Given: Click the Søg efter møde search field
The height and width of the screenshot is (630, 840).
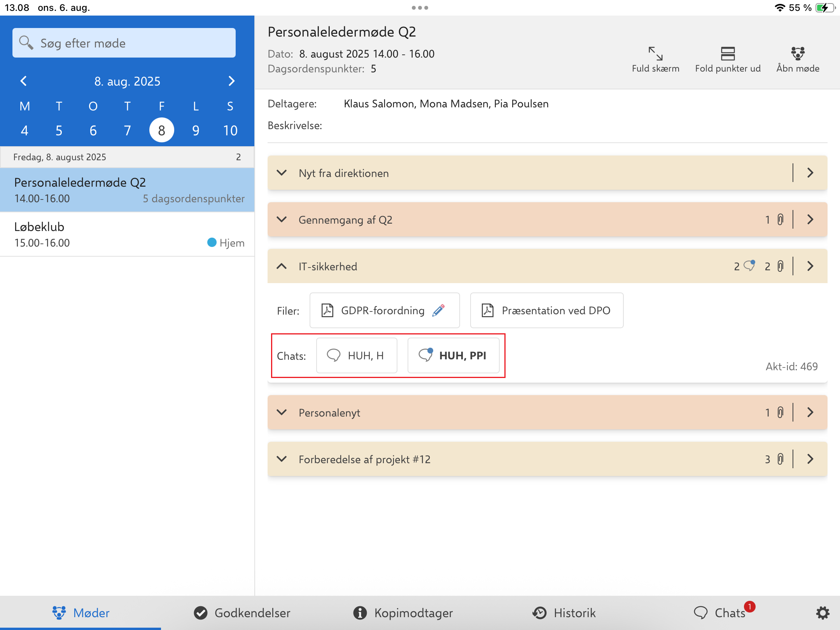Looking at the screenshot, I should click(x=124, y=43).
